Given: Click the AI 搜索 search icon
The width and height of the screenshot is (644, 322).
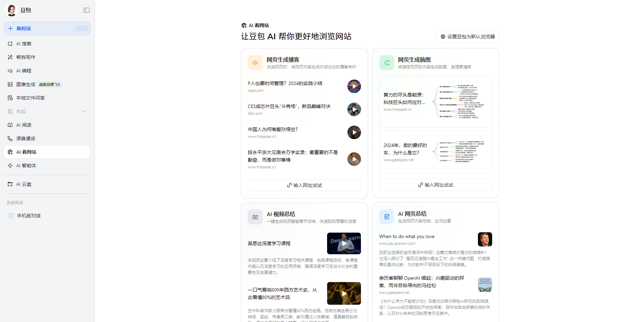Looking at the screenshot, I should click(x=10, y=44).
